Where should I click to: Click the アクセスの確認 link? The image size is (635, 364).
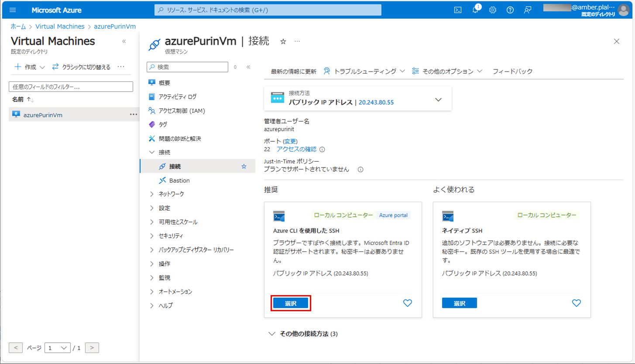click(x=296, y=149)
